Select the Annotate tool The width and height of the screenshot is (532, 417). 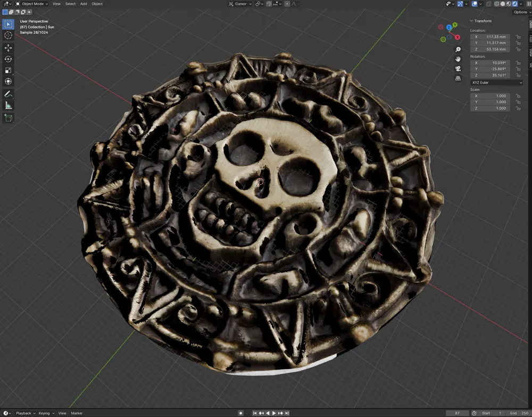(8, 93)
